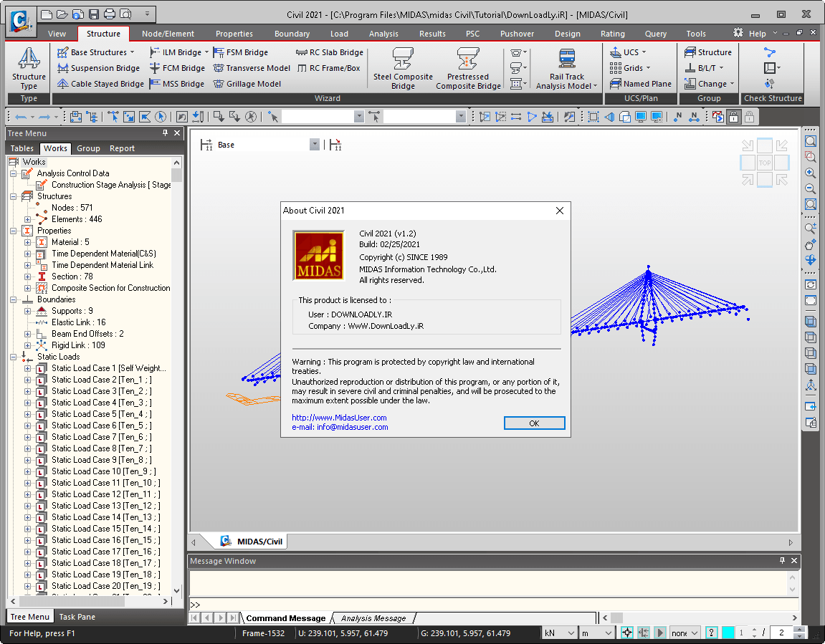Screen dimensions: 825x644
Task: Launch the Grillage Model wizard
Action: tap(247, 84)
